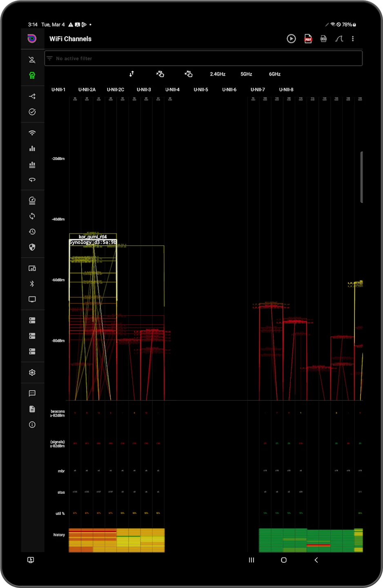
Task: Open the checkmark circle sidebar icon
Action: click(32, 112)
